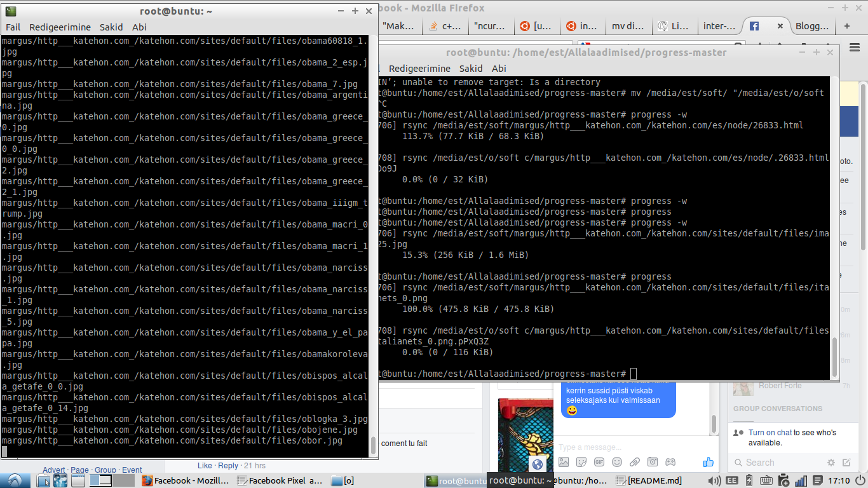Open the Abi menu in left terminal
Screen dimensions: 868x488
(x=139, y=27)
